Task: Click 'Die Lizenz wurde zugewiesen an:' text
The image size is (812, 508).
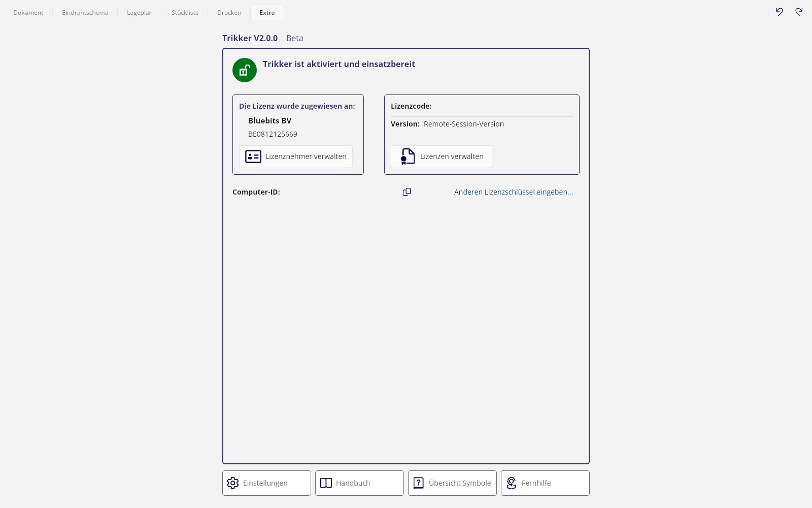Action: pos(297,106)
